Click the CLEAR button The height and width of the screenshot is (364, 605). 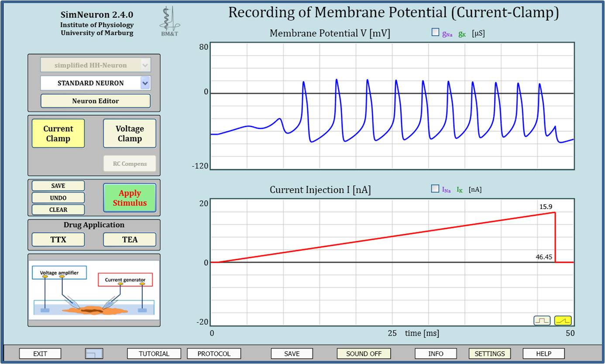pyautogui.click(x=58, y=209)
